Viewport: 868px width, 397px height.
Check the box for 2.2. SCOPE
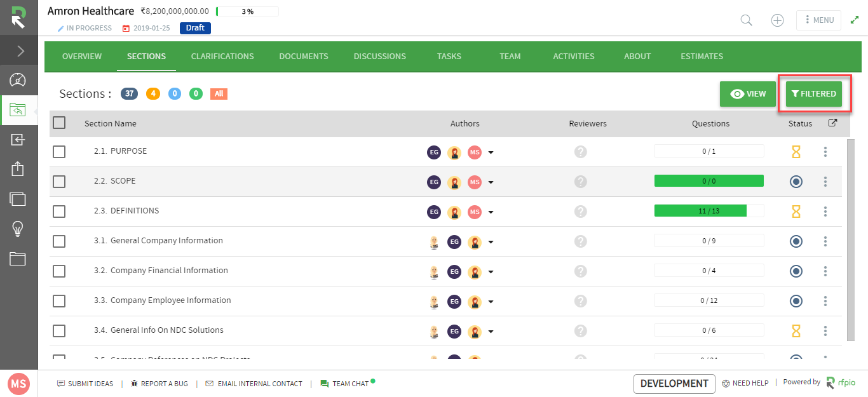tap(59, 182)
